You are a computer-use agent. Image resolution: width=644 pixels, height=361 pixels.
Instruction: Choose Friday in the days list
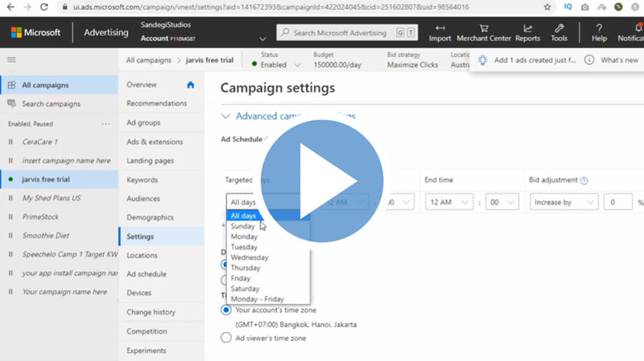268,278
